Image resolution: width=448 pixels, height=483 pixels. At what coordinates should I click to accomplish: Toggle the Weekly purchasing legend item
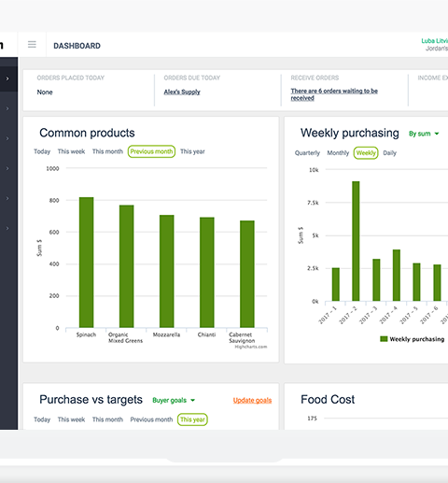413,339
